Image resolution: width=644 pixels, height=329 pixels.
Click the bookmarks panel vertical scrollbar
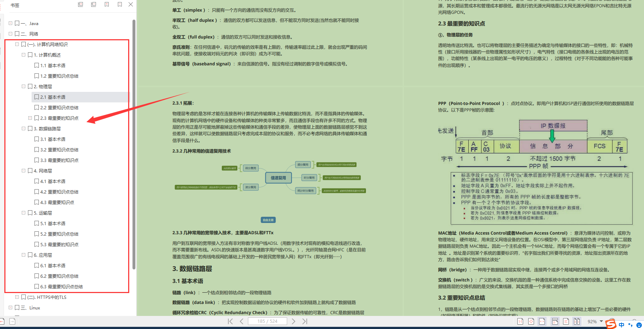click(134, 145)
